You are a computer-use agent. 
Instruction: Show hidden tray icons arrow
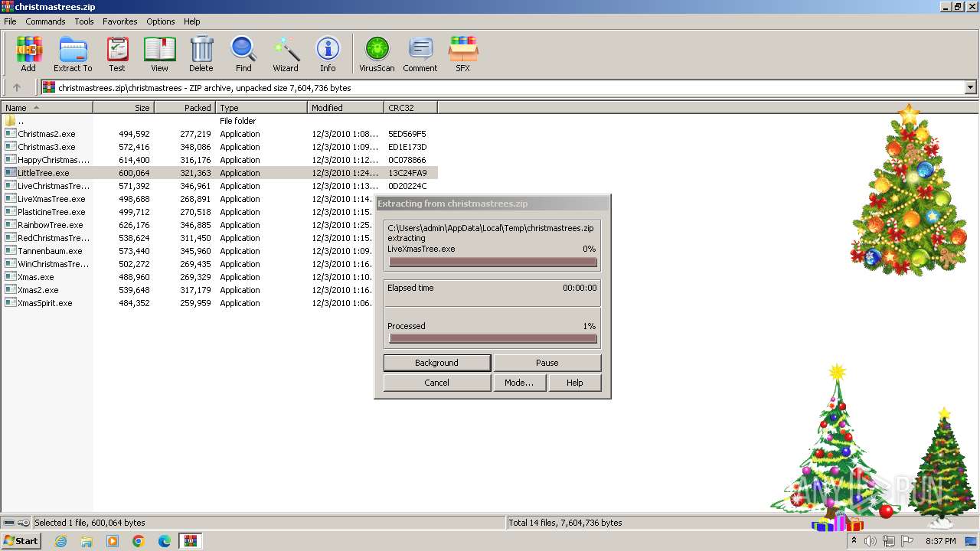pyautogui.click(x=854, y=541)
